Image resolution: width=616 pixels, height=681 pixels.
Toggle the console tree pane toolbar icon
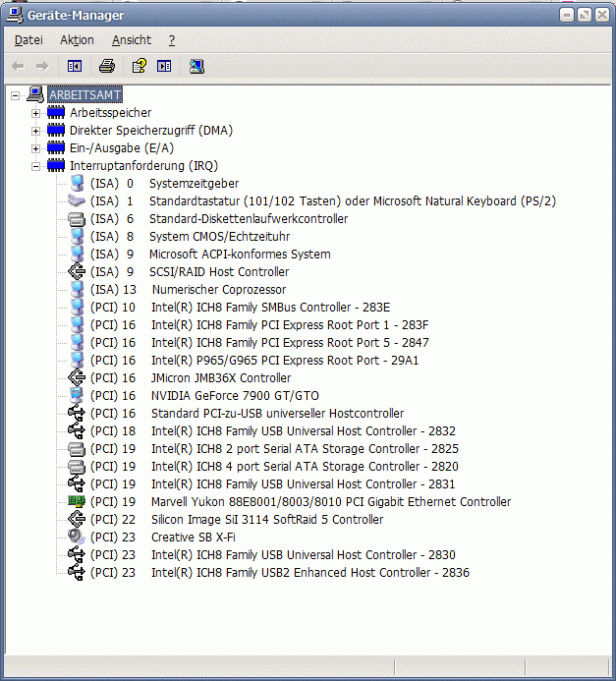point(75,67)
